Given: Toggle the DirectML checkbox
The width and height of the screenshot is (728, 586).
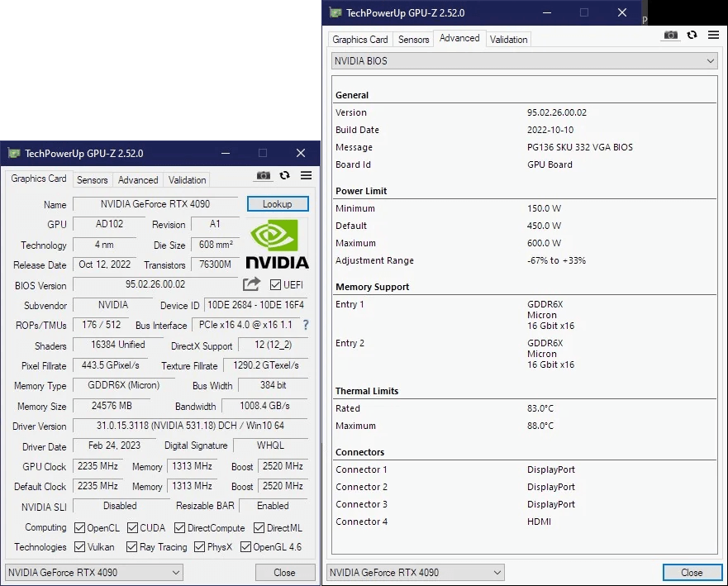Looking at the screenshot, I should [x=259, y=528].
